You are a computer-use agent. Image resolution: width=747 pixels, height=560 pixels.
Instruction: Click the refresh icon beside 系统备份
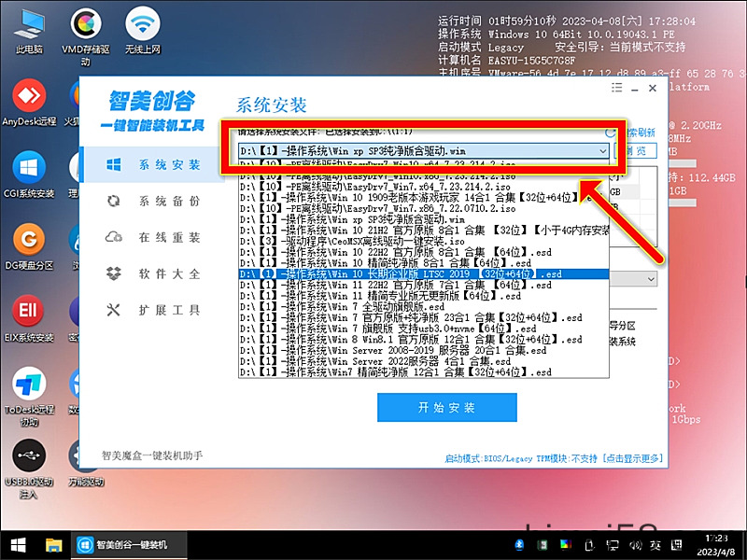113,201
